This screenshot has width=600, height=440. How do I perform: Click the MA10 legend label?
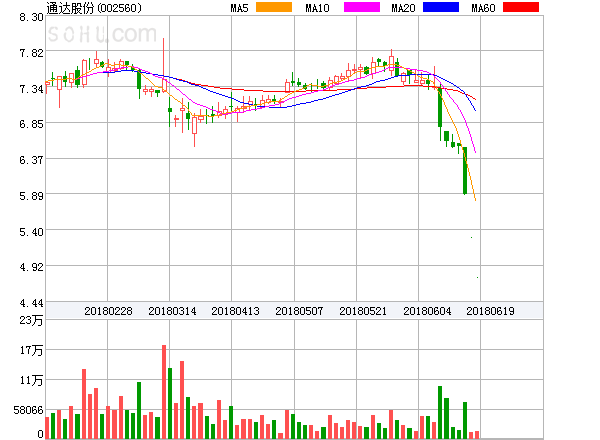(x=317, y=8)
